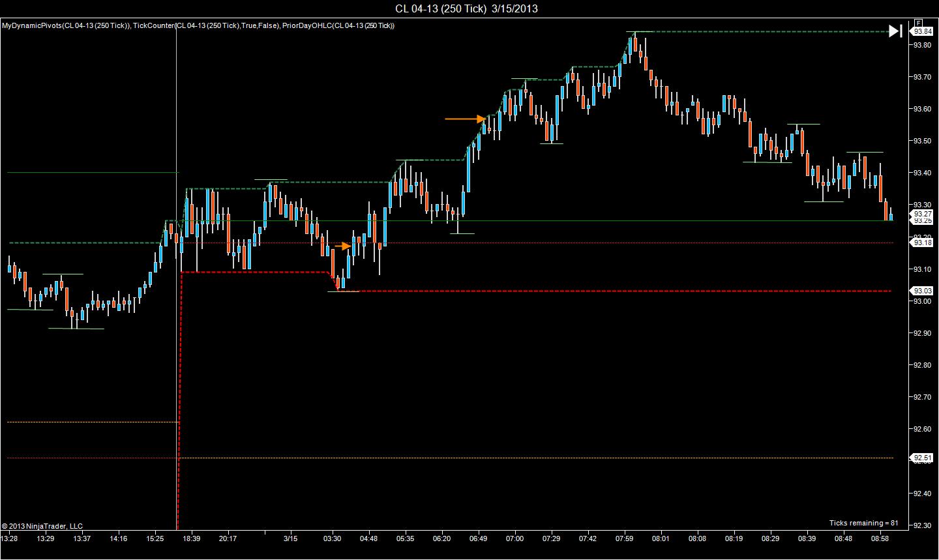The width and height of the screenshot is (939, 560).
Task: Select the 93.84 price marker on axis
Action: pos(923,31)
